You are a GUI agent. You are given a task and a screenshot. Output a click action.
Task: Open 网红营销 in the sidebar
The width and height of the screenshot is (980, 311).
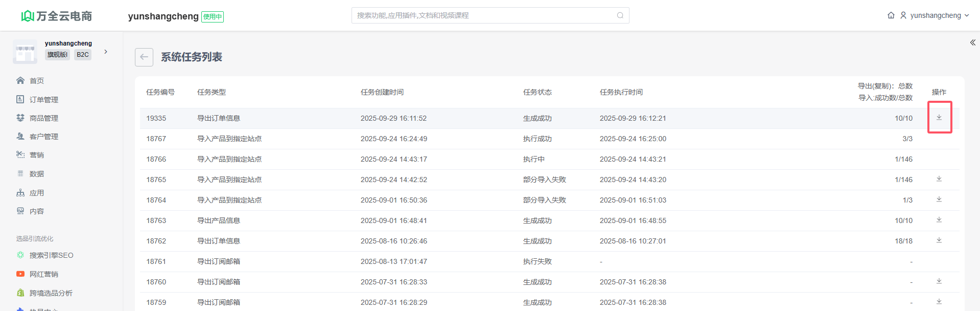43,274
